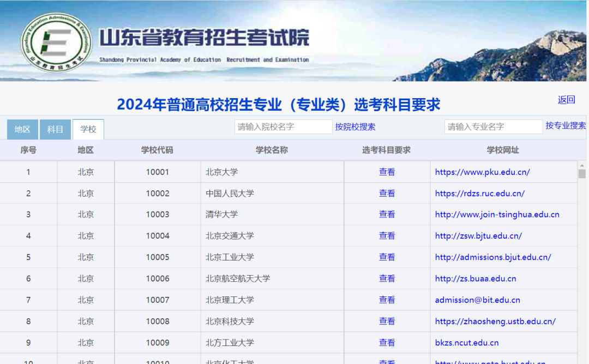The width and height of the screenshot is (589, 364).
Task: Visit bkzs.ncut.edu.cn link
Action: pyautogui.click(x=467, y=343)
